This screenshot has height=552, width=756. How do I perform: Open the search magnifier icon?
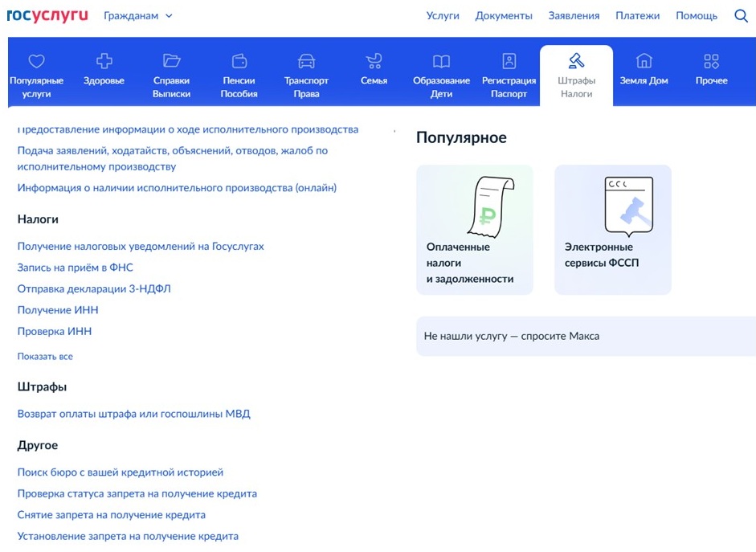pos(741,16)
